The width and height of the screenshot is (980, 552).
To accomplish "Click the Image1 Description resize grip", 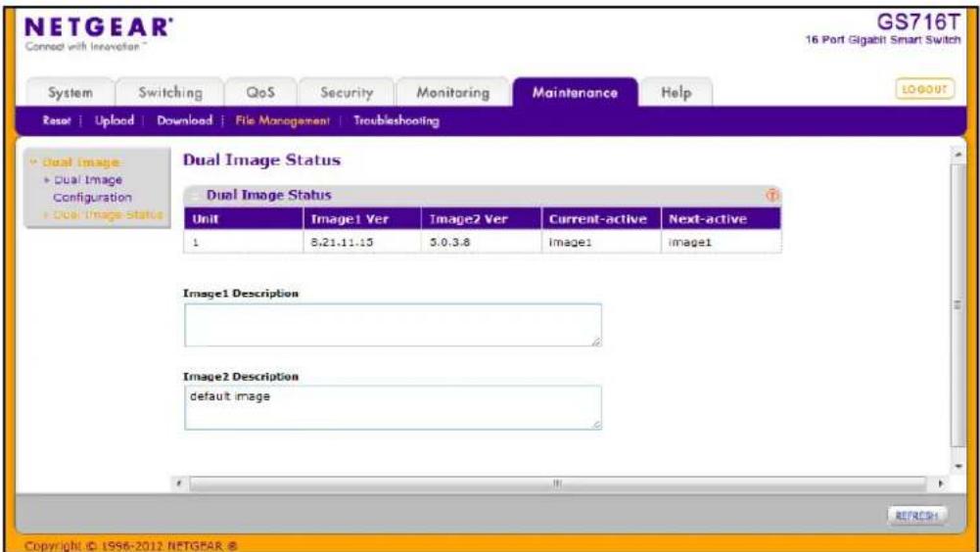I will pyautogui.click(x=596, y=342).
